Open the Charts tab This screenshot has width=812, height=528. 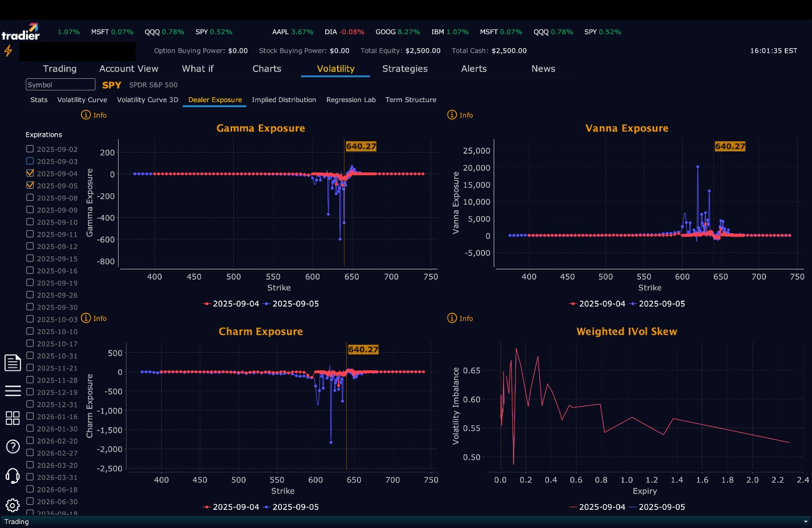pyautogui.click(x=267, y=69)
